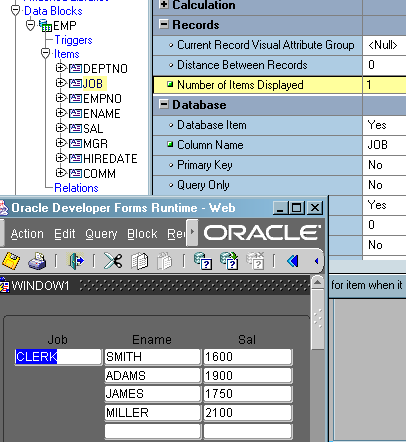Click the Print icon in Forms toolbar
The width and height of the screenshot is (406, 442).
click(37, 261)
